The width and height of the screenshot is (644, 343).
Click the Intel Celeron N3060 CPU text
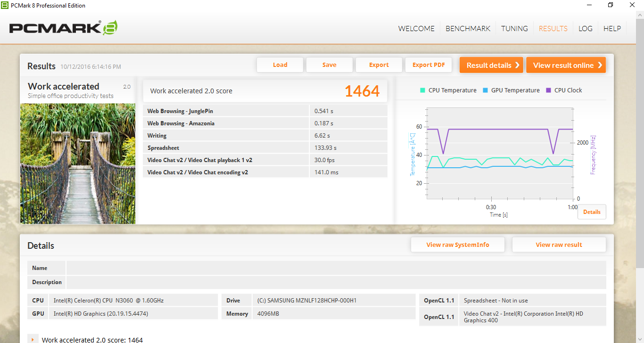108,300
